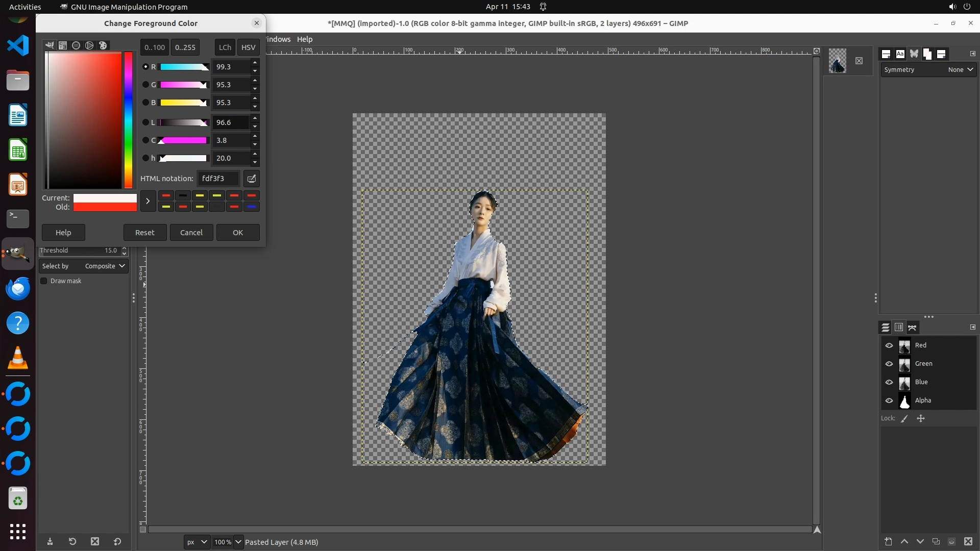Select the G channel radio button
Screen dimensions: 980x551
(x=145, y=85)
